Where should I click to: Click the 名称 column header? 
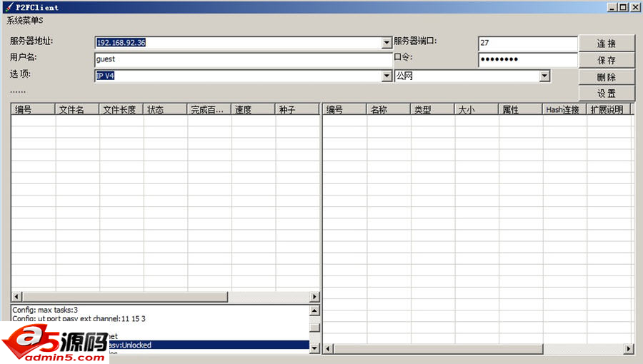[x=389, y=109]
